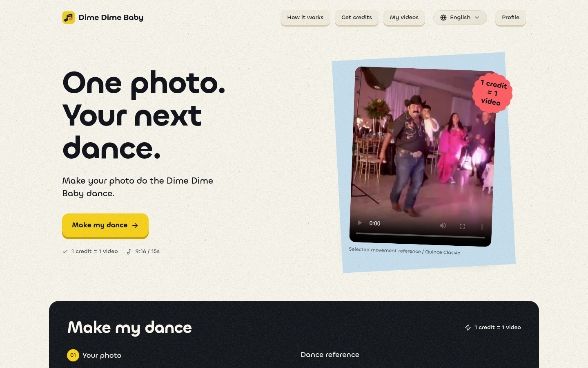Click the 'One photo. Your next dance.' headline
The image size is (588, 368).
[x=144, y=115]
